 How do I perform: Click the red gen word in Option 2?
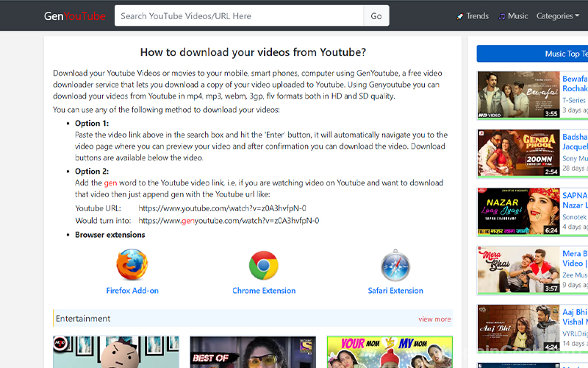tap(110, 183)
